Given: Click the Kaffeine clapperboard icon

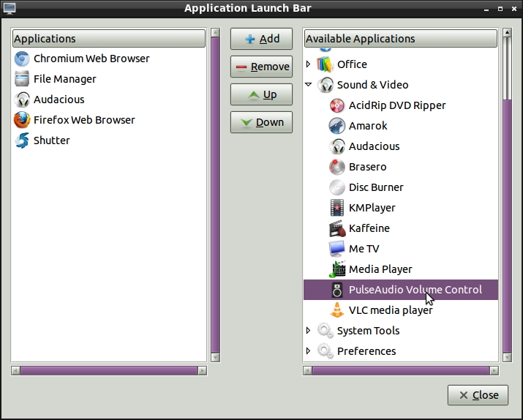Looking at the screenshot, I should pos(337,228).
